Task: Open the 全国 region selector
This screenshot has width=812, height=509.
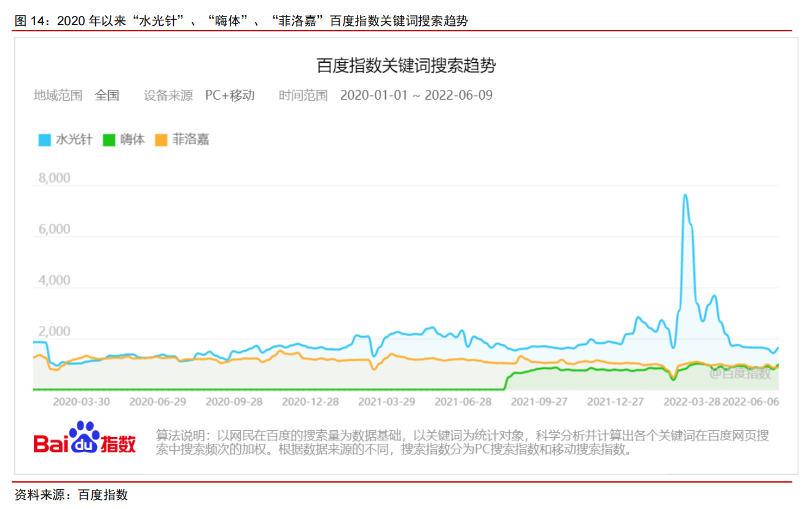Action: [107, 95]
